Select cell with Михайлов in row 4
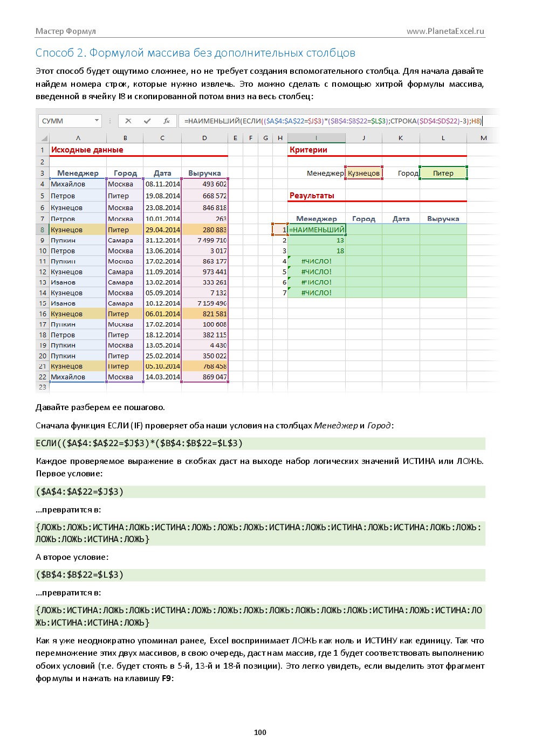This screenshot has width=535, height=756. (x=78, y=184)
